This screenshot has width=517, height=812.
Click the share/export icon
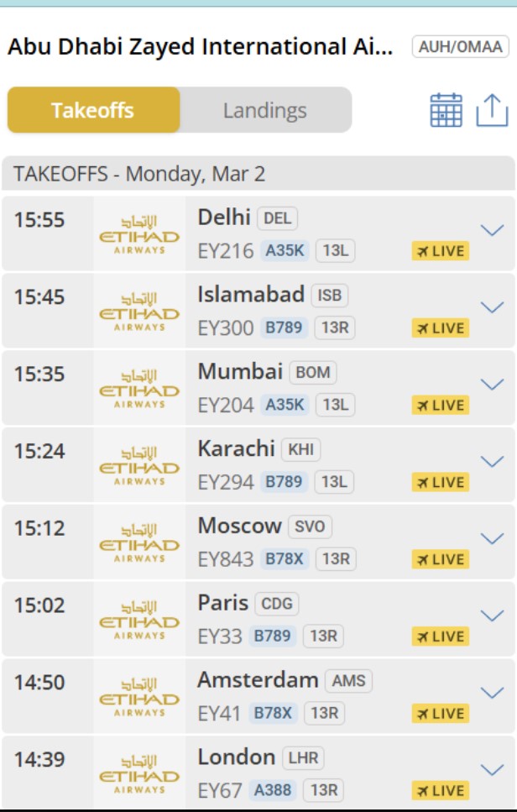(x=492, y=110)
